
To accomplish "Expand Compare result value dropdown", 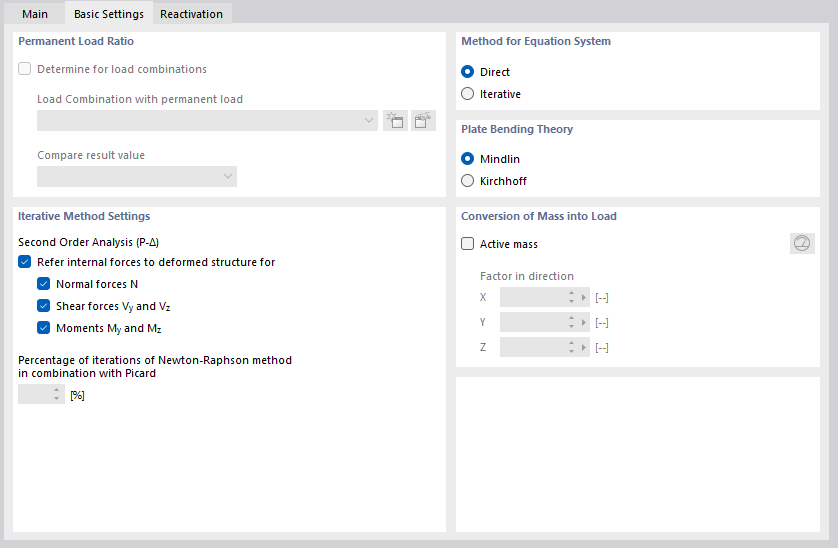I will (x=137, y=177).
